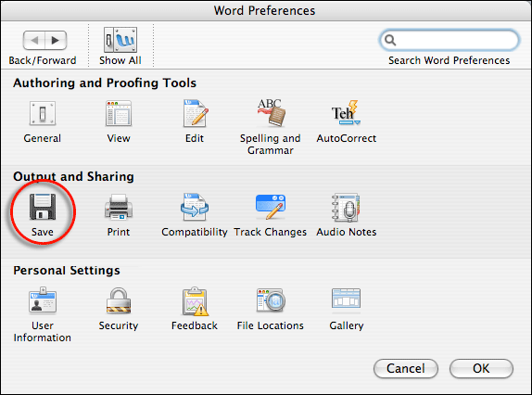Click the Personal Settings heading
The height and width of the screenshot is (395, 532).
click(67, 271)
